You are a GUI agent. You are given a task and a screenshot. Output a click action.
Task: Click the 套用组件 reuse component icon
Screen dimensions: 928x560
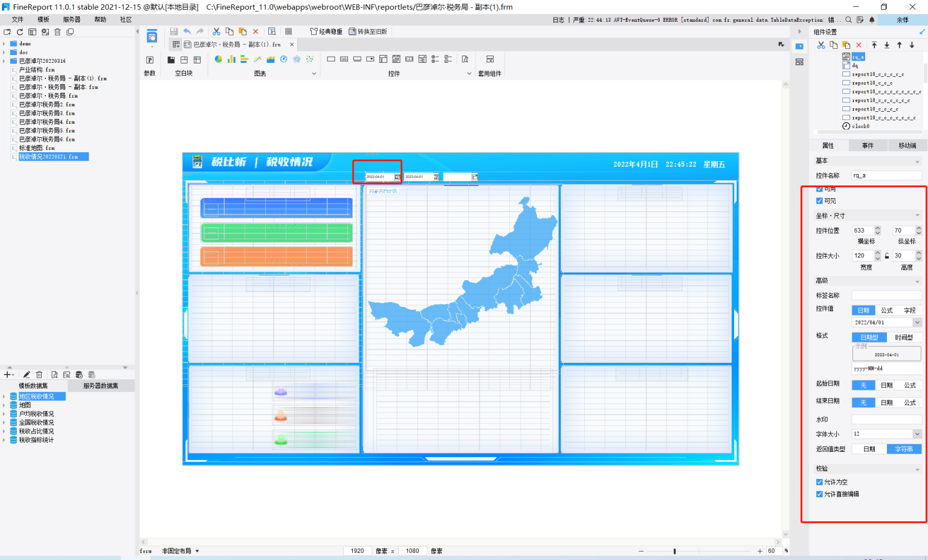click(x=490, y=59)
